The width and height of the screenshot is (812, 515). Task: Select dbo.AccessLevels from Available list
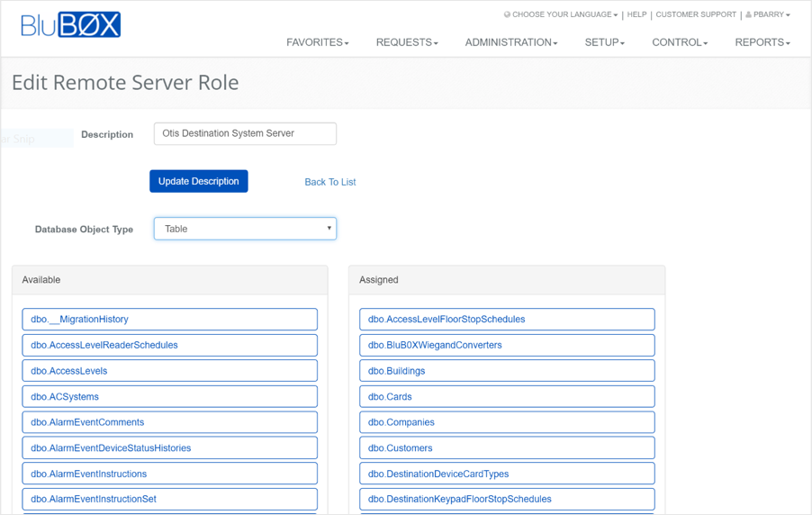coord(169,371)
